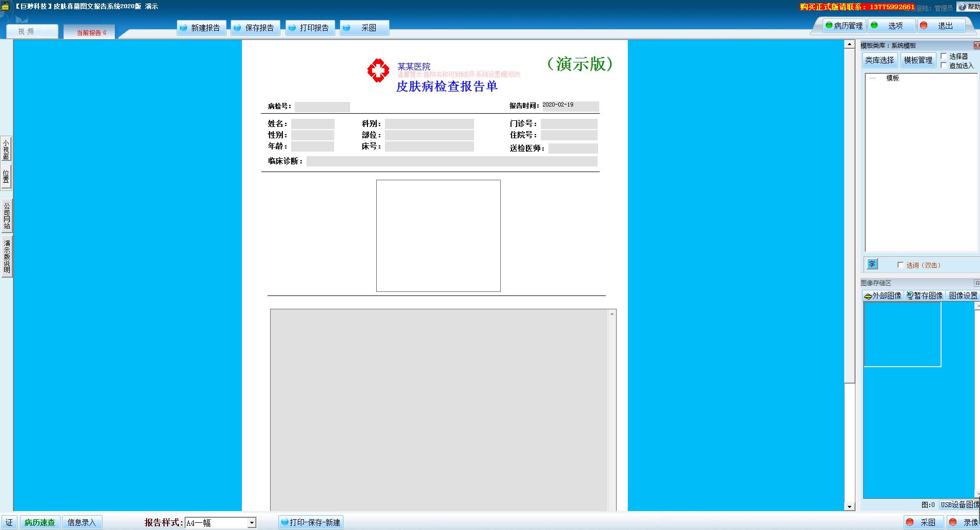
Task: Click the 图:0 image count label
Action: click(928, 504)
